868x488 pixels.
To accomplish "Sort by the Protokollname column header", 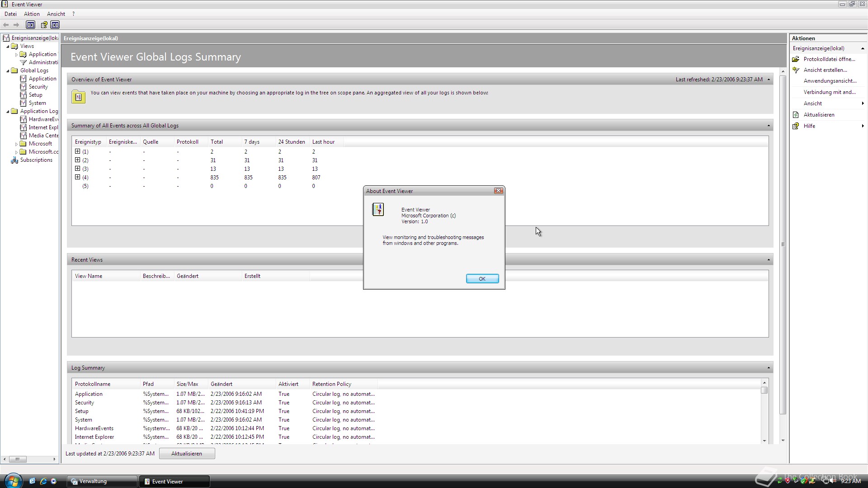I will click(x=106, y=384).
